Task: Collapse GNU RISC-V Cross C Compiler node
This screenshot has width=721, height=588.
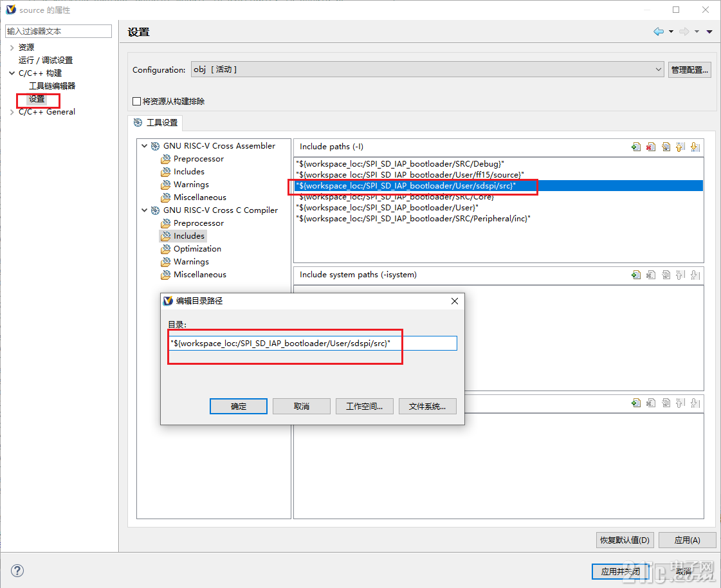Action: click(144, 210)
